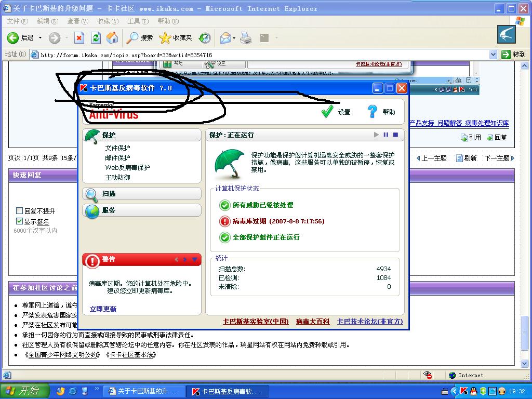Select Web反病毒保护 item
Image resolution: width=532 pixels, height=399 pixels.
[127, 168]
